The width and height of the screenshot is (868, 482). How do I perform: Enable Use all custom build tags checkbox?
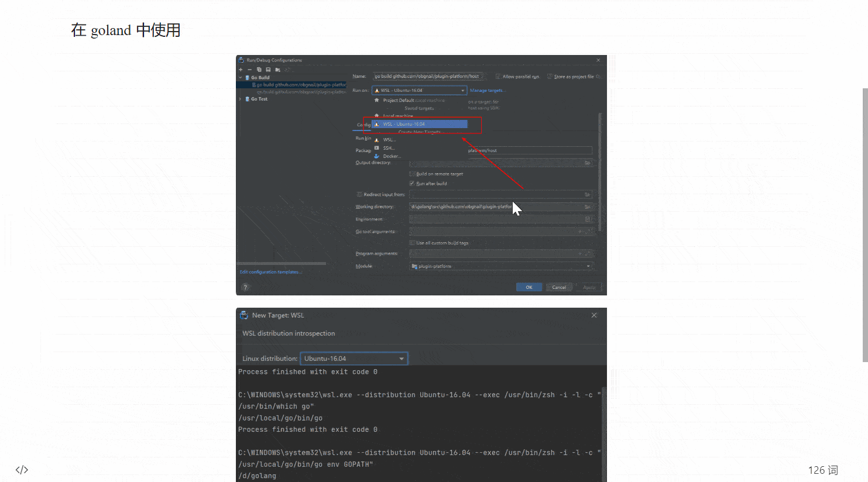412,243
